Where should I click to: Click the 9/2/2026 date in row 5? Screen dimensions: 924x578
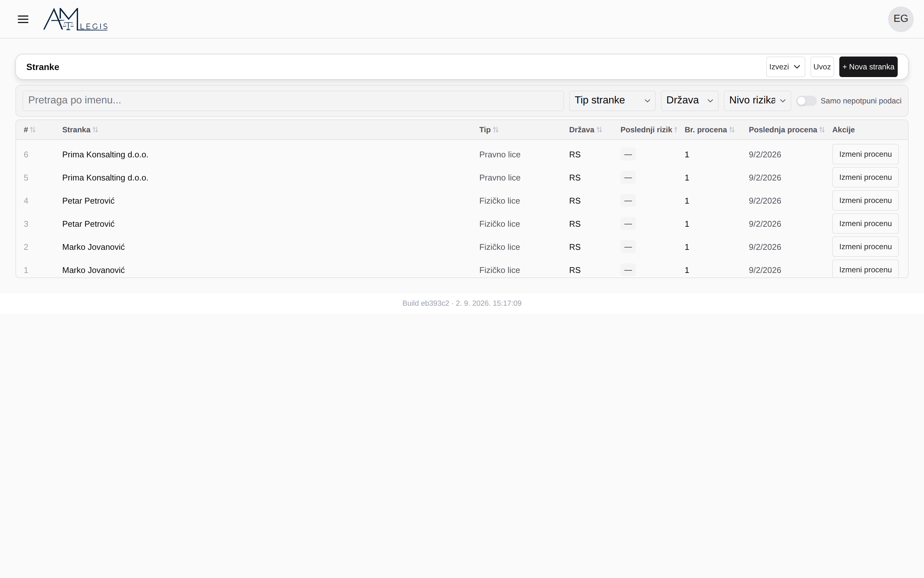click(765, 178)
